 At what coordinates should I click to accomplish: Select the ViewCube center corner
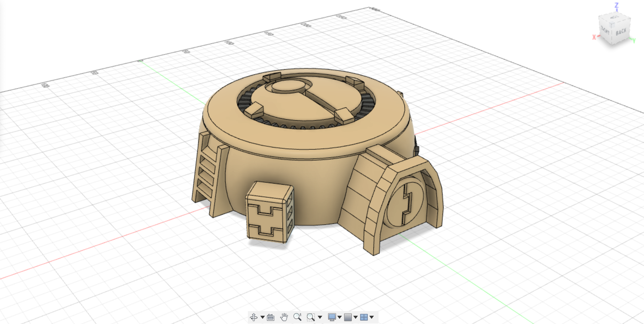611,25
